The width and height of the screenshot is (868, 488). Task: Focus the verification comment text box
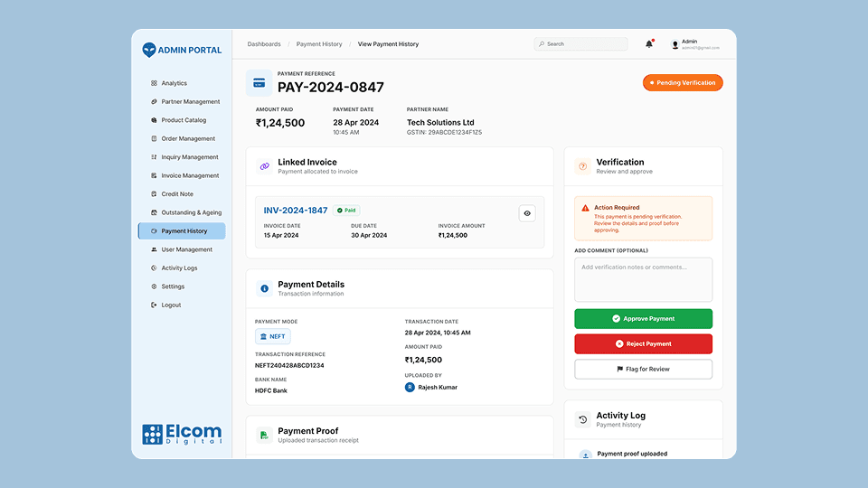click(643, 279)
